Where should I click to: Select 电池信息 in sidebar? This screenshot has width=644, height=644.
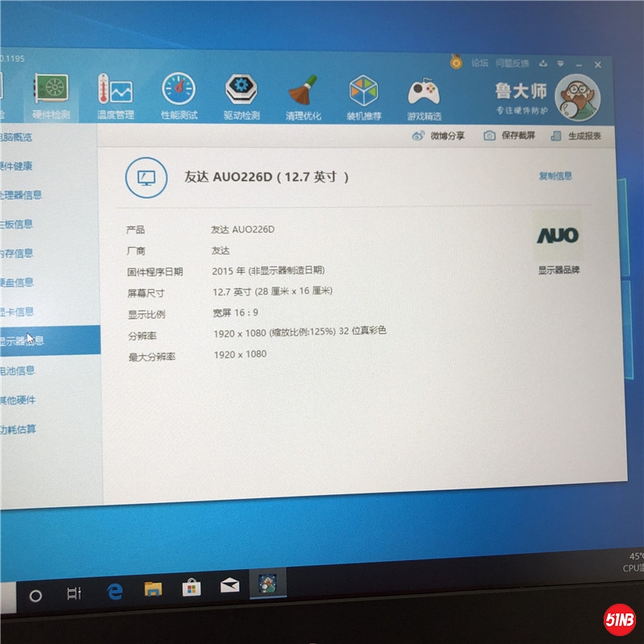point(17,370)
